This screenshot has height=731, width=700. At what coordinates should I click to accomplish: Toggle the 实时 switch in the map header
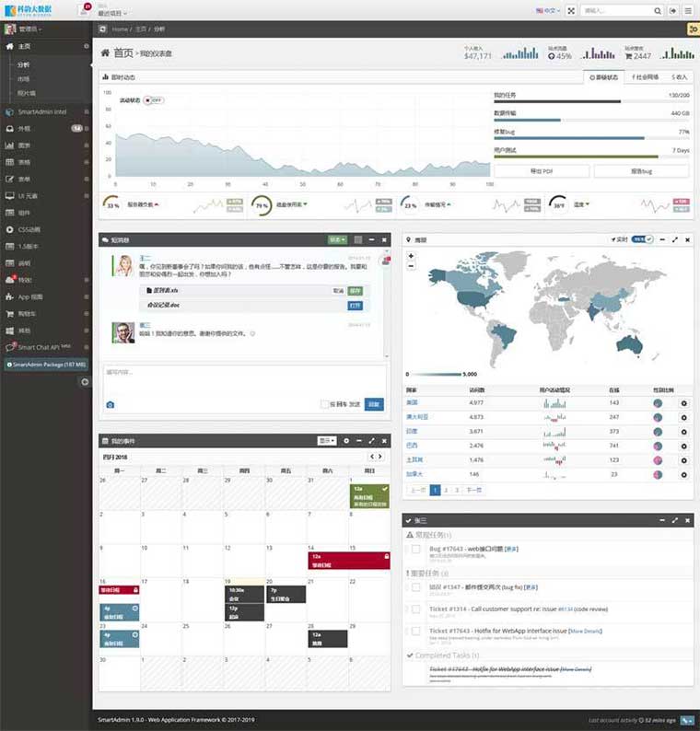coord(642,239)
